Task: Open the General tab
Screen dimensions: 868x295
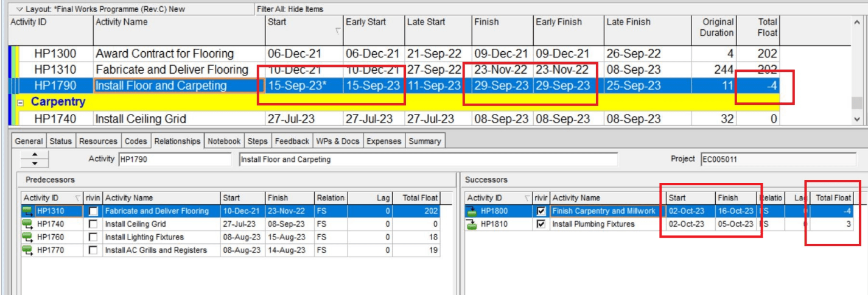Action: click(29, 141)
